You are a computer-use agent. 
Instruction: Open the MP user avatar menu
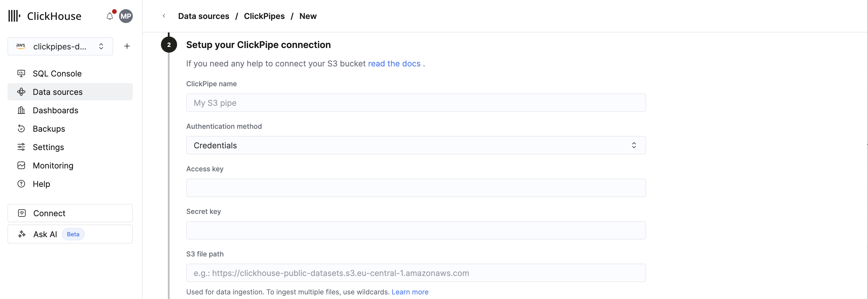[126, 16]
